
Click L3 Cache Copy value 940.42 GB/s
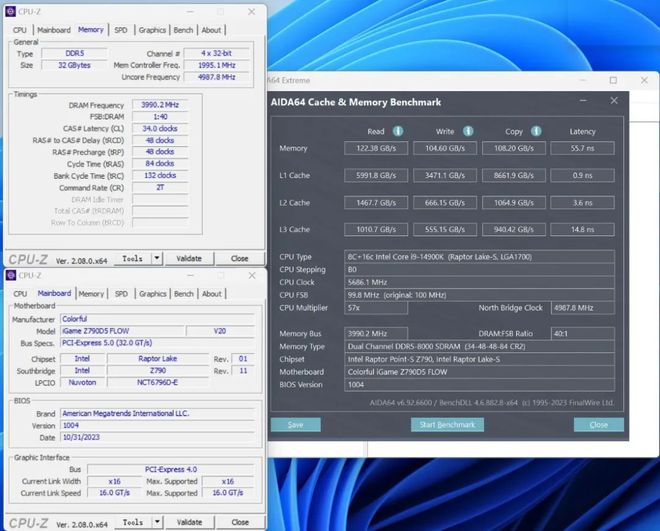coord(514,229)
